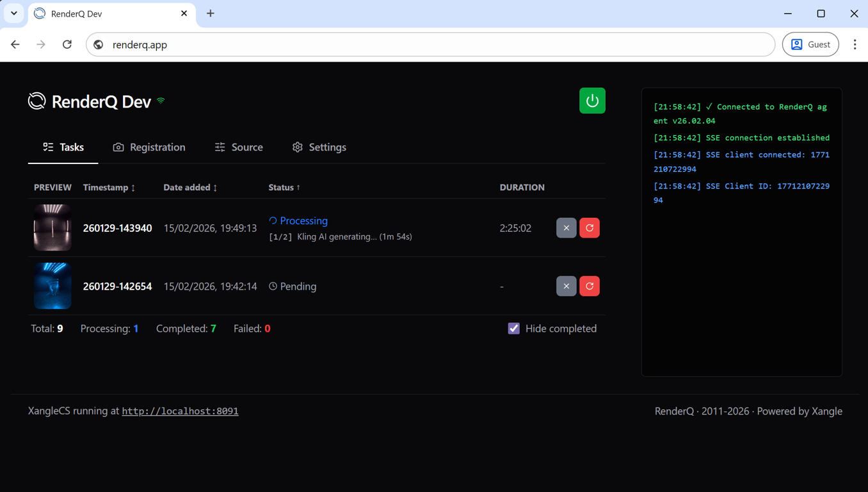The height and width of the screenshot is (492, 868).
Task: Sort tasks by Status column
Action: 285,188
